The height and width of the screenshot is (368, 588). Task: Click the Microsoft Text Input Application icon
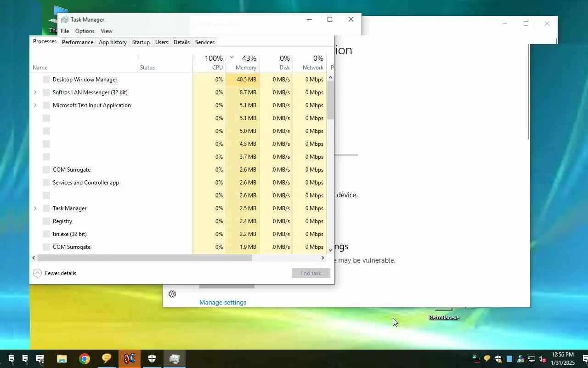46,105
